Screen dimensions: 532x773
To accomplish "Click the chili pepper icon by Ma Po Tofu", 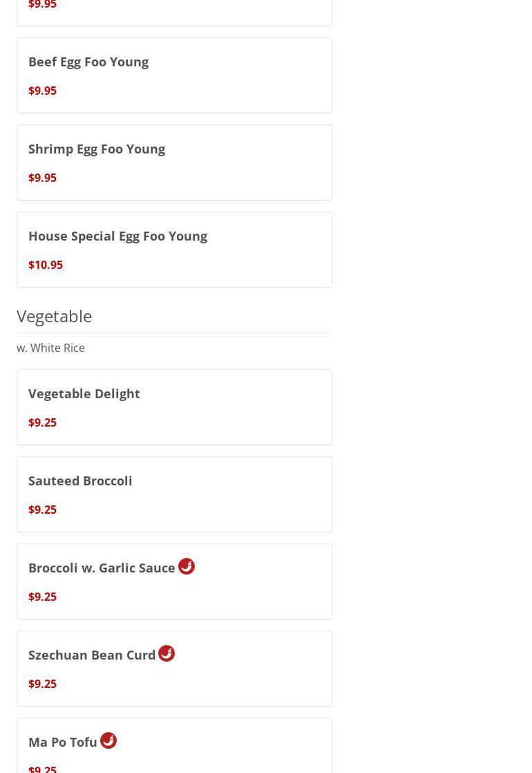I will 108,741.
